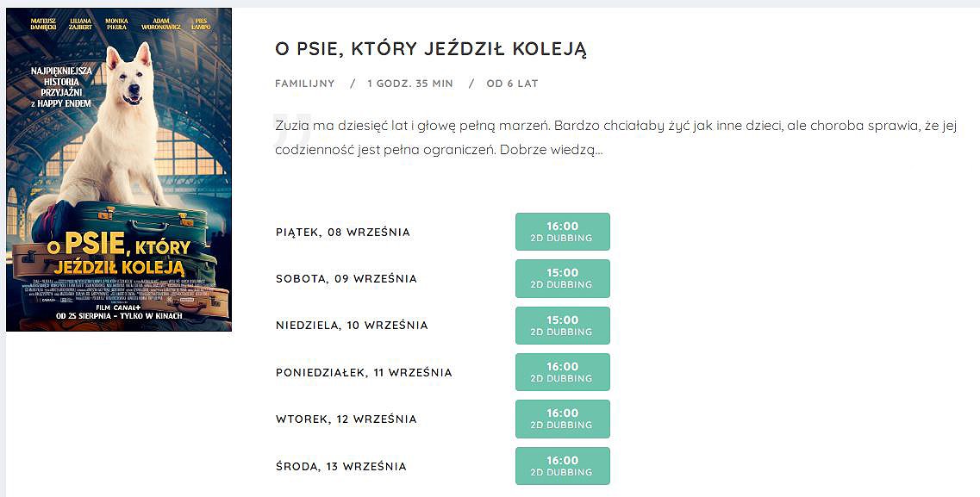Click the Film Canal+ logo on poster

pyautogui.click(x=119, y=308)
